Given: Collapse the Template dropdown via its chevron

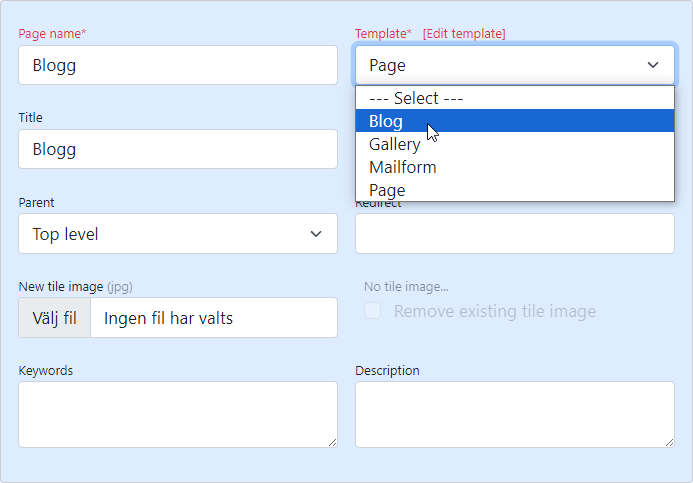Looking at the screenshot, I should (653, 65).
